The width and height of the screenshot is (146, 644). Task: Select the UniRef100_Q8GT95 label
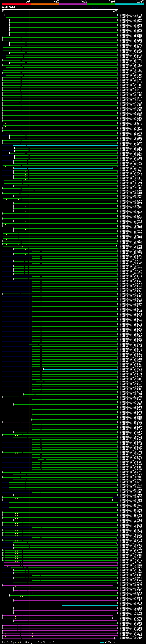click(131, 623)
